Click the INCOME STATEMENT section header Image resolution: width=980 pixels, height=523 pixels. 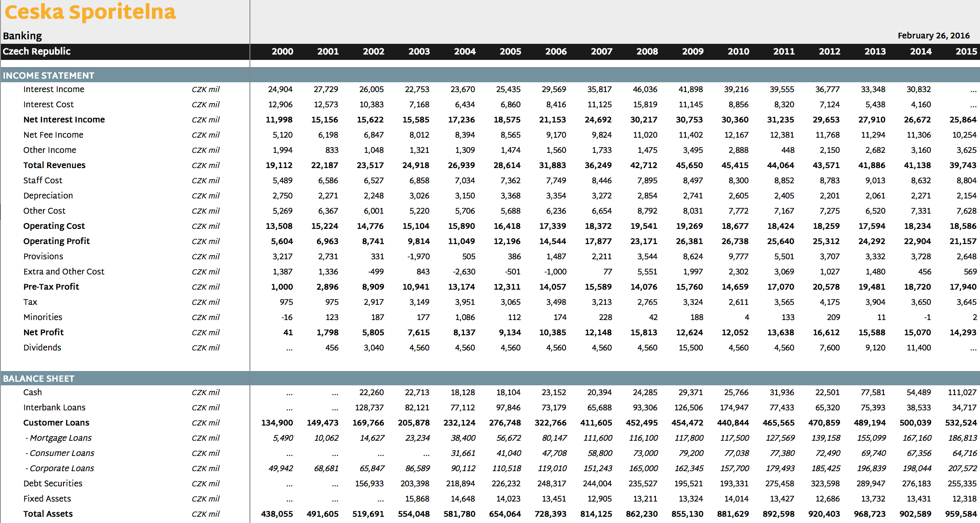[x=49, y=76]
